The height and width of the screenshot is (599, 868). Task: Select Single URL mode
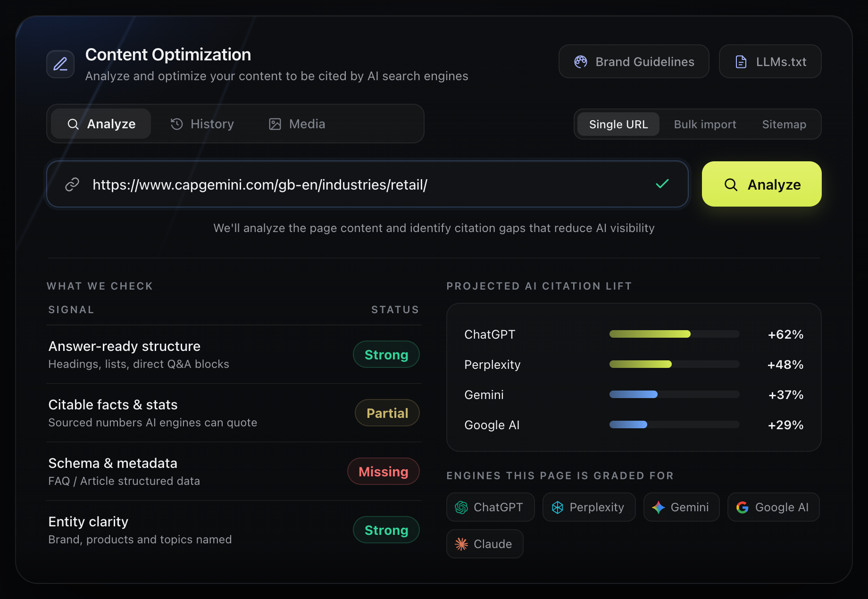point(618,124)
